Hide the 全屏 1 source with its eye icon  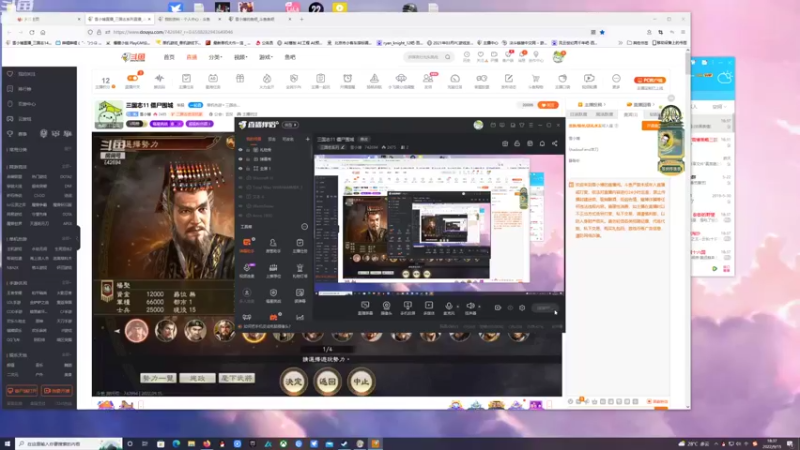point(241,168)
